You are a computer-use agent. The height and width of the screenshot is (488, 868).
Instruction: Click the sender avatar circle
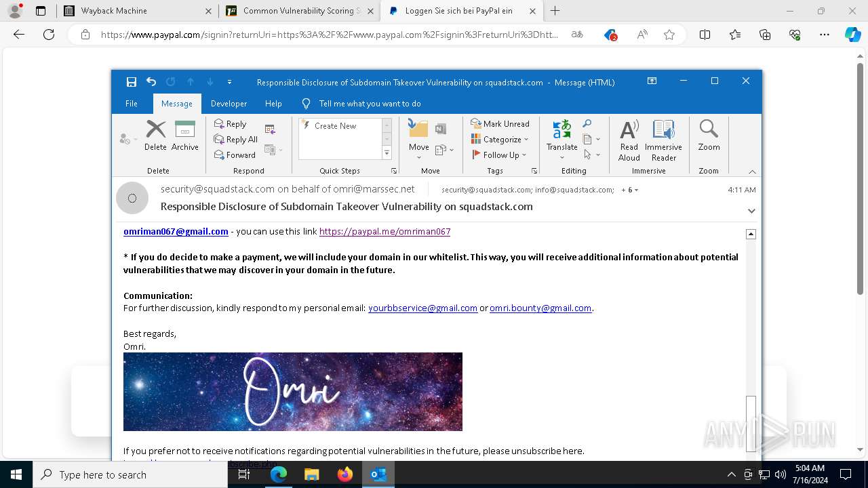tap(132, 198)
